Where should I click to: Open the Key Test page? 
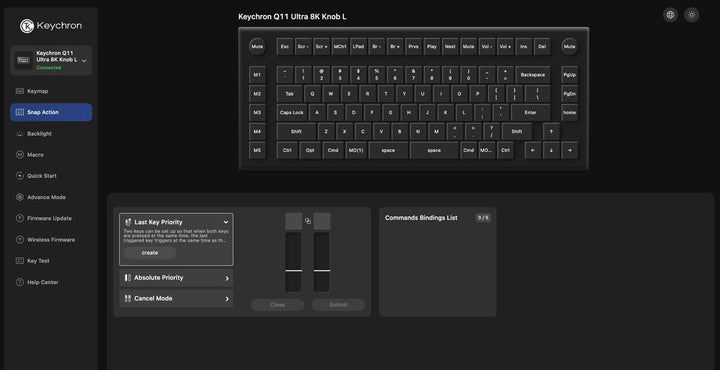point(51,261)
